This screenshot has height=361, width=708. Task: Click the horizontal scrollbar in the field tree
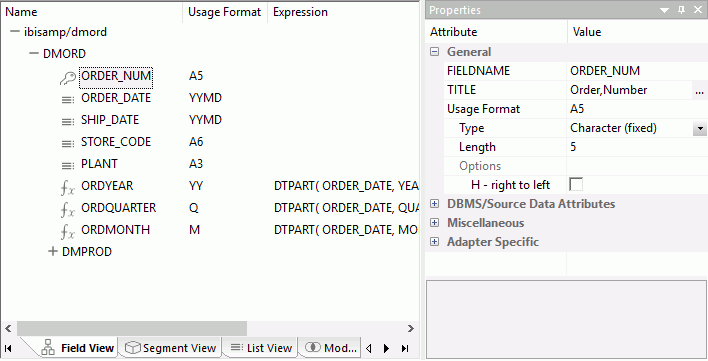[x=132, y=329]
